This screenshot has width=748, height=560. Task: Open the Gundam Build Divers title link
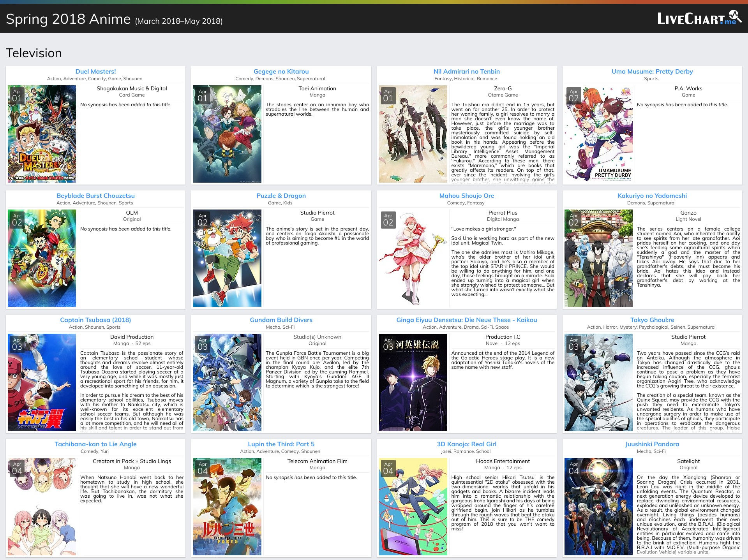(281, 320)
